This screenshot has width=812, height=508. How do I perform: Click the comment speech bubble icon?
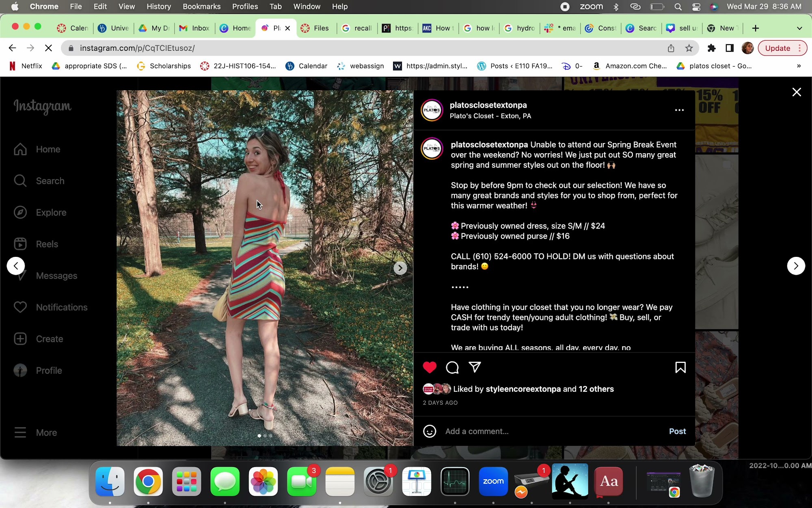(452, 367)
